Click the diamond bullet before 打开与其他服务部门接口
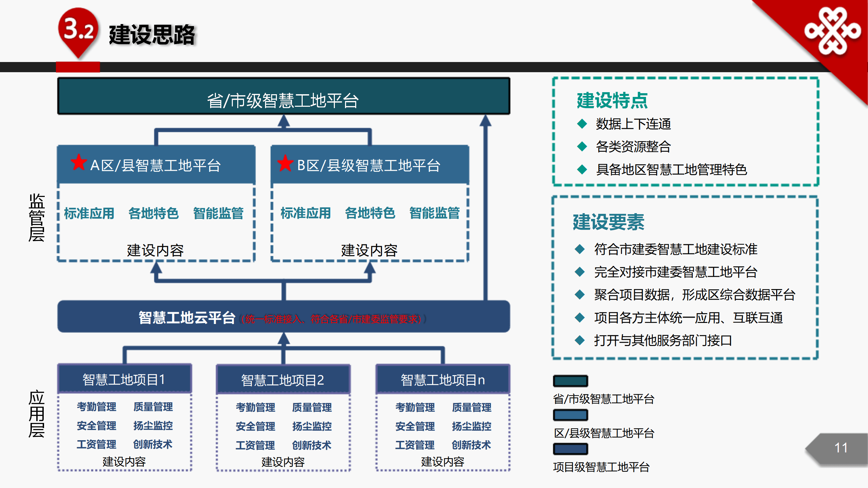 point(580,341)
